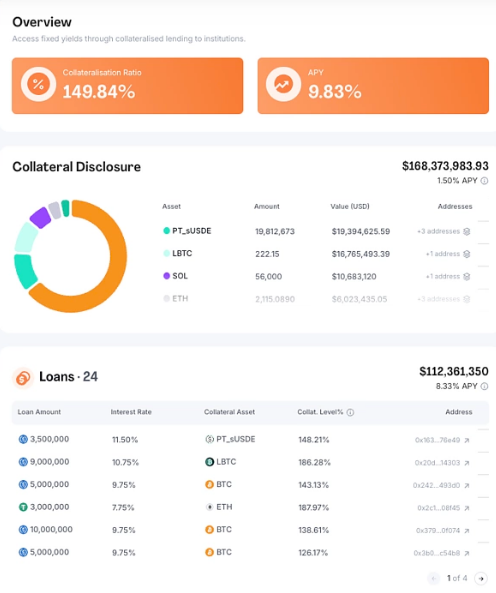Click light mint legend dot beside LBTC

coord(166,253)
